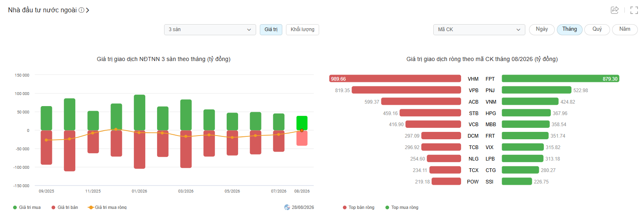Select the "Năm" period tab

tap(625, 29)
